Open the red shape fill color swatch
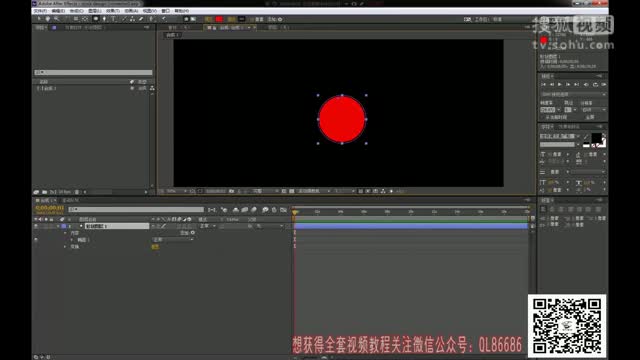The height and width of the screenshot is (360, 640). click(219, 19)
